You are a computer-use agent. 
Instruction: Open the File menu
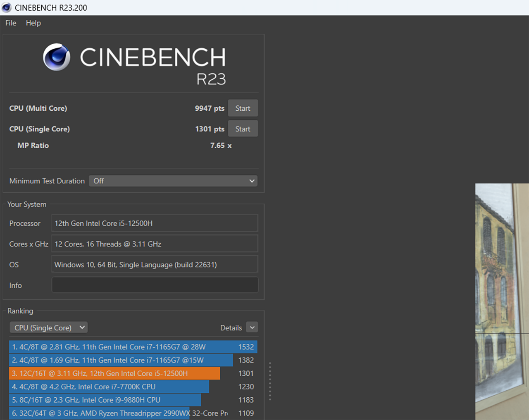(11, 23)
